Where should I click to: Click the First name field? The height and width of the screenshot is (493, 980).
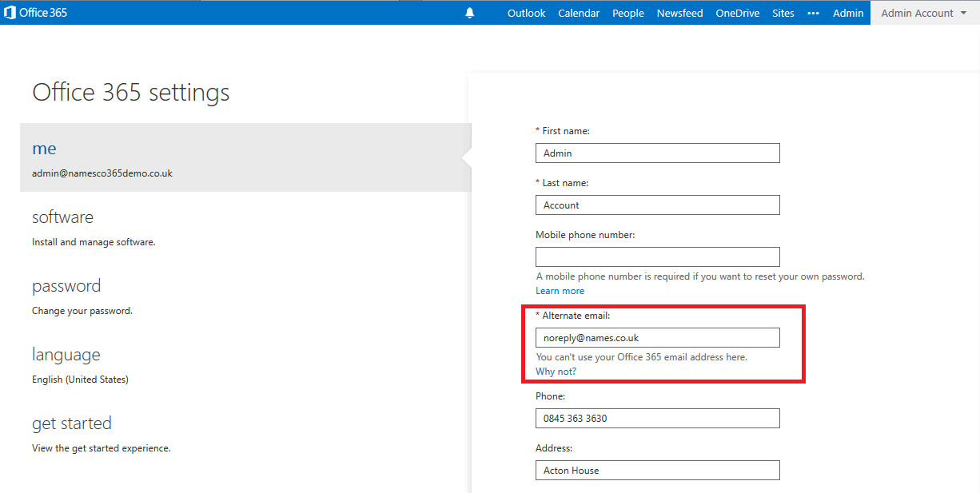point(657,153)
